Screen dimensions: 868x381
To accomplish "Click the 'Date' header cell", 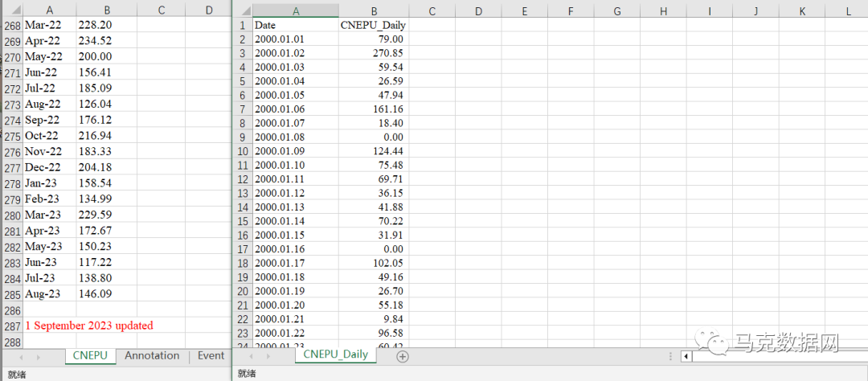I will 296,25.
